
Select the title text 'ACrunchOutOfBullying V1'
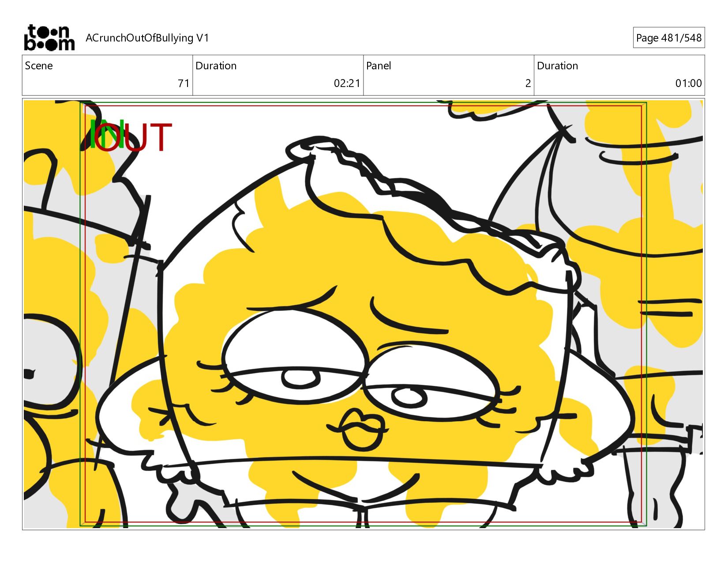point(147,38)
